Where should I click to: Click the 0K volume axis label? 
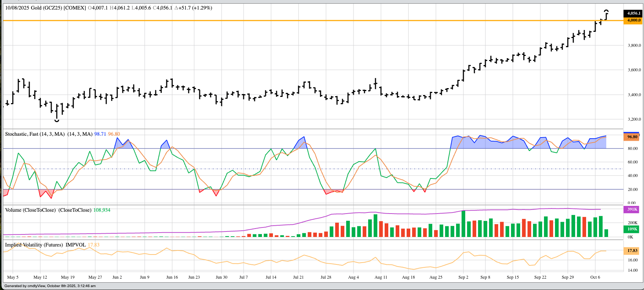630,237
